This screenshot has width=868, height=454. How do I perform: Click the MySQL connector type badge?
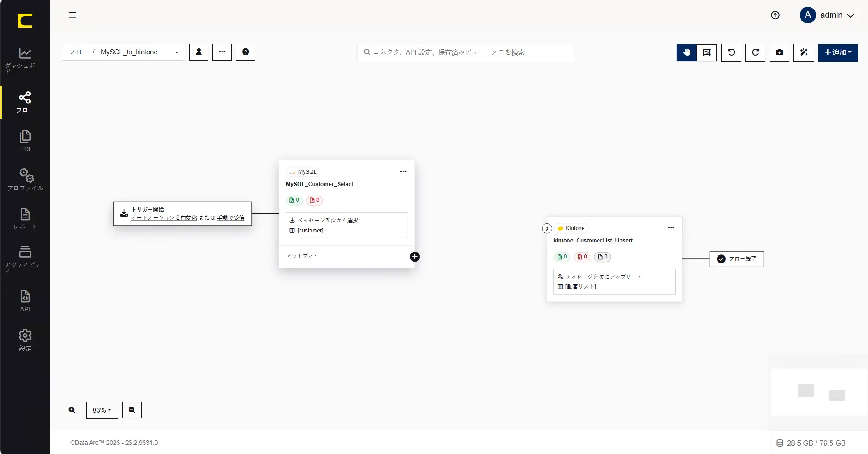pyautogui.click(x=303, y=172)
